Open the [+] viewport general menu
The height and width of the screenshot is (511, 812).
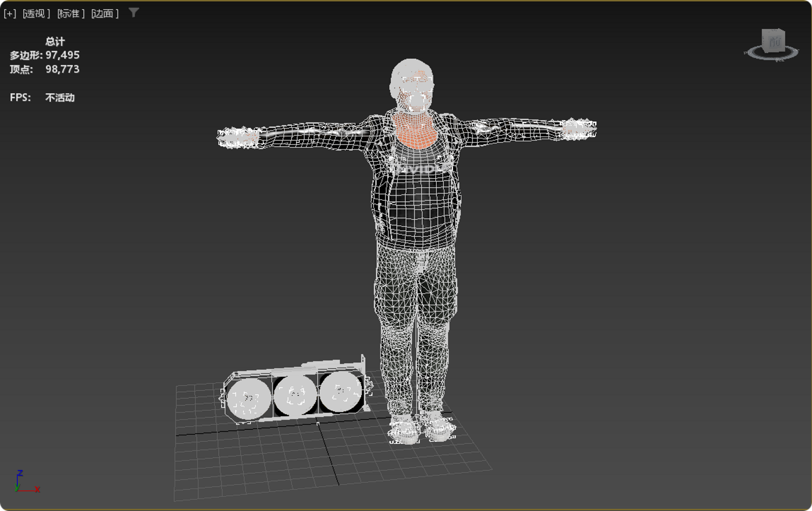click(x=10, y=14)
